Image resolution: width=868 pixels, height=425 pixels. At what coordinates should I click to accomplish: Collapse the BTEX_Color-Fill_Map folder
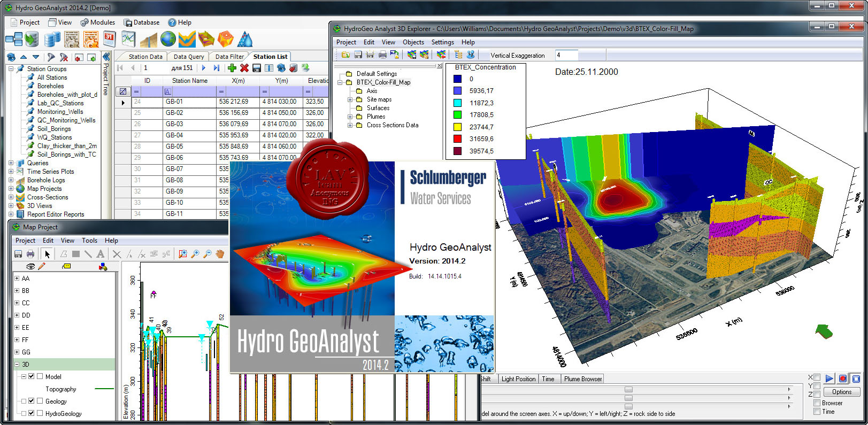point(340,82)
